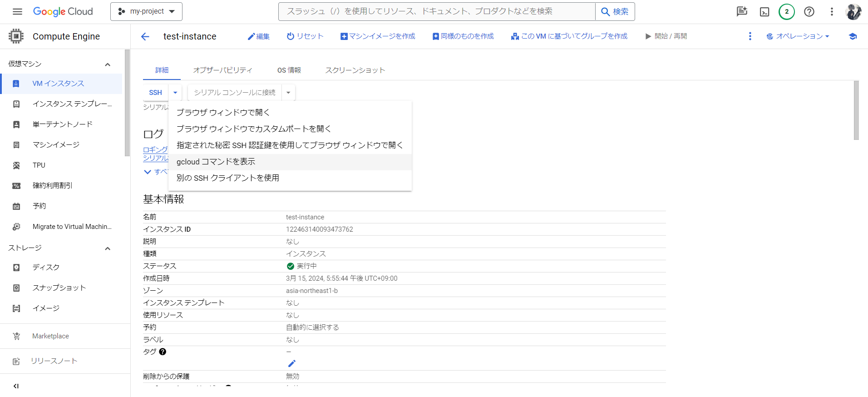Open スナップショット in sidebar
Viewport: 868px width, 397px height.
coord(61,288)
